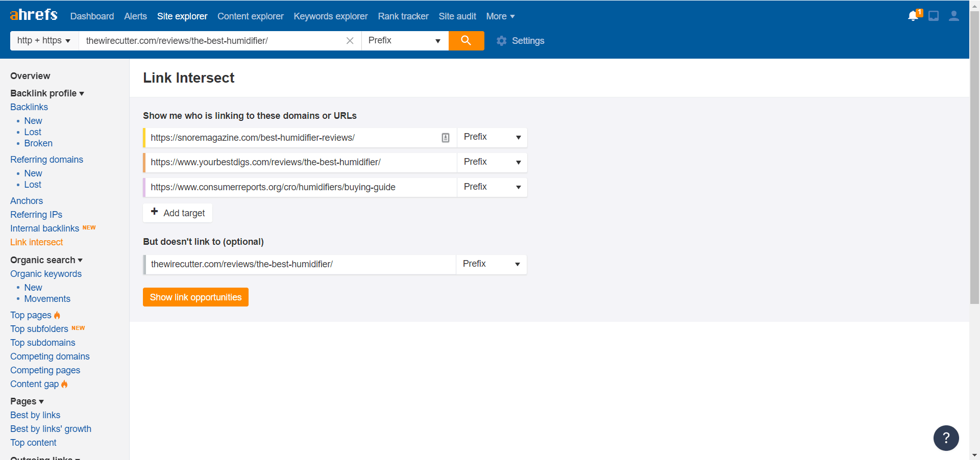This screenshot has height=460, width=980.
Task: Open Content gap report
Action: [x=34, y=384]
